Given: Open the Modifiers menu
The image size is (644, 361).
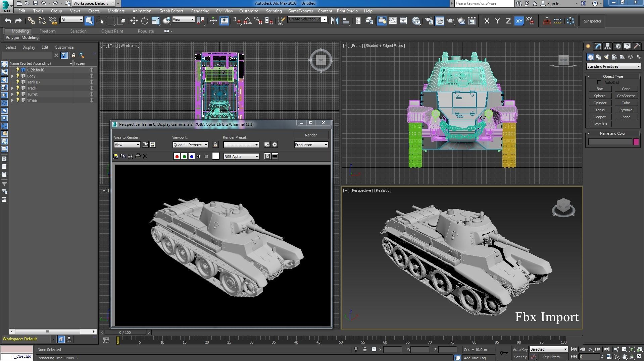Looking at the screenshot, I should [x=116, y=11].
